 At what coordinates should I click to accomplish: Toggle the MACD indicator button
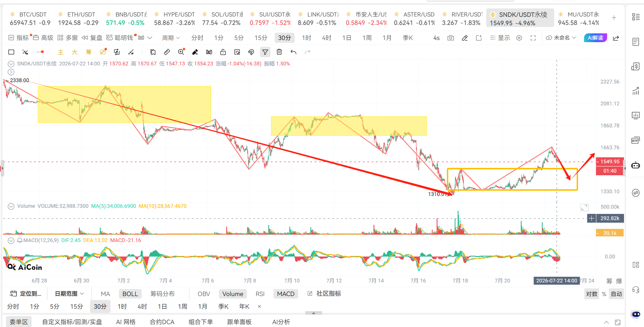pyautogui.click(x=286, y=294)
